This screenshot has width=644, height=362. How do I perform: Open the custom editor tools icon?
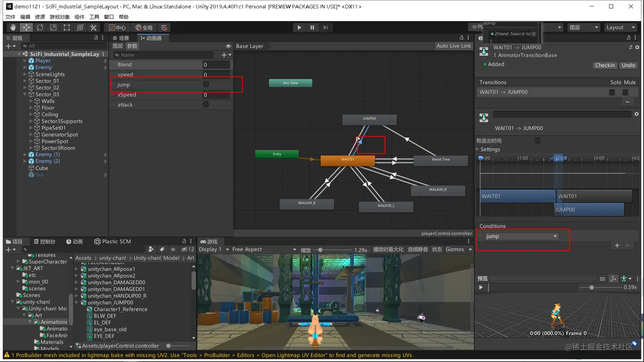pyautogui.click(x=93, y=27)
